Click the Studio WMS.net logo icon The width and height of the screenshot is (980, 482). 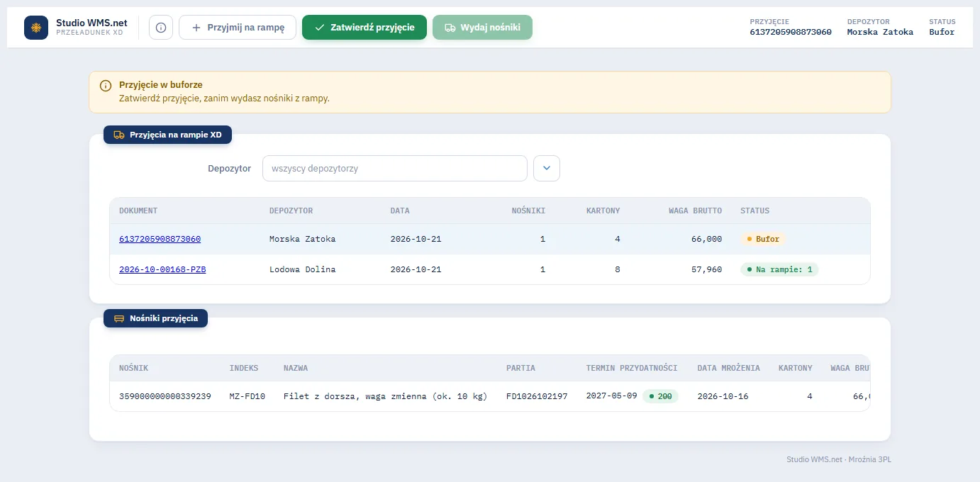point(36,28)
